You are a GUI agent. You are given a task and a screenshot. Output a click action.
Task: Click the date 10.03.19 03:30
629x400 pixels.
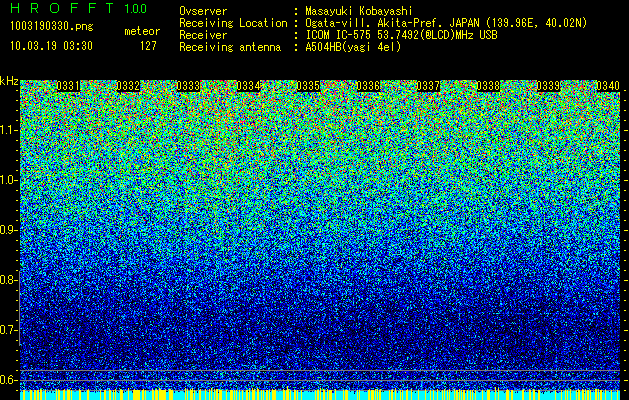[x=51, y=46]
